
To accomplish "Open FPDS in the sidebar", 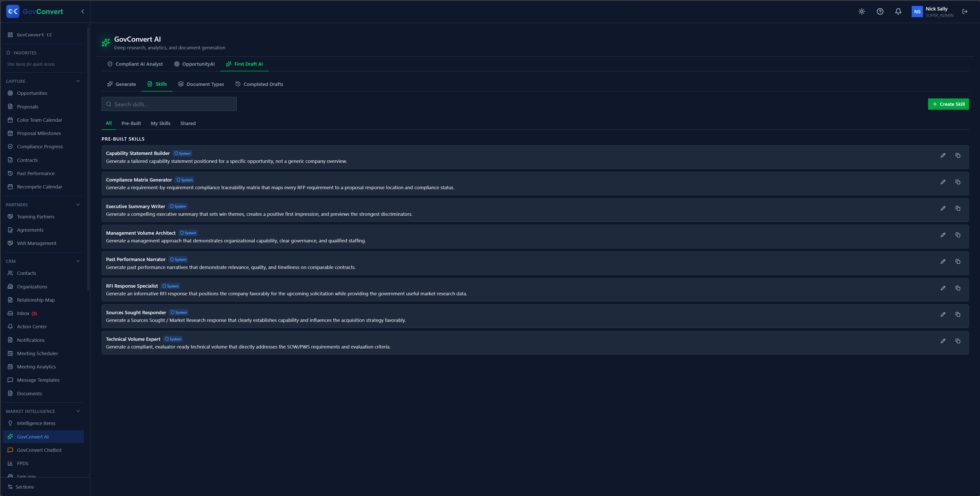I will coord(43,463).
